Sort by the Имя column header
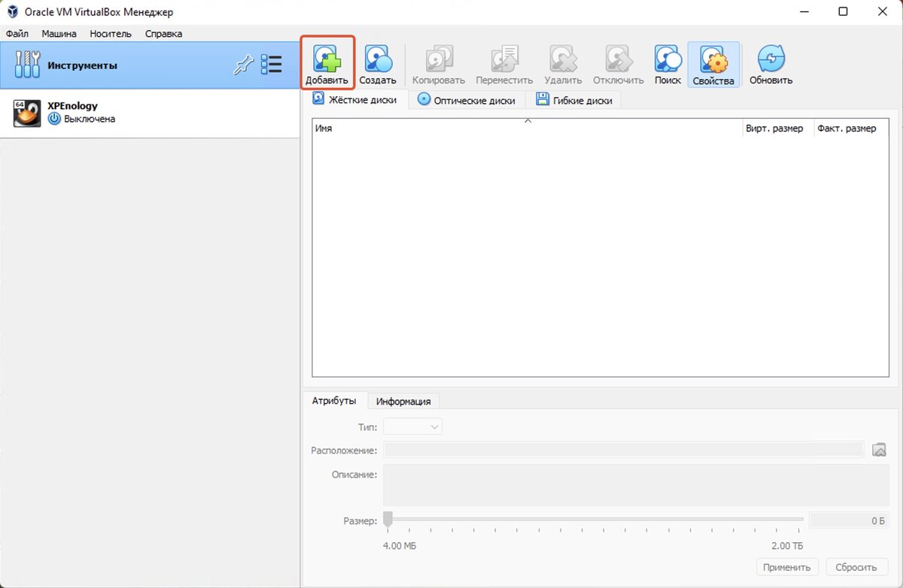This screenshot has height=588, width=903. click(x=527, y=128)
